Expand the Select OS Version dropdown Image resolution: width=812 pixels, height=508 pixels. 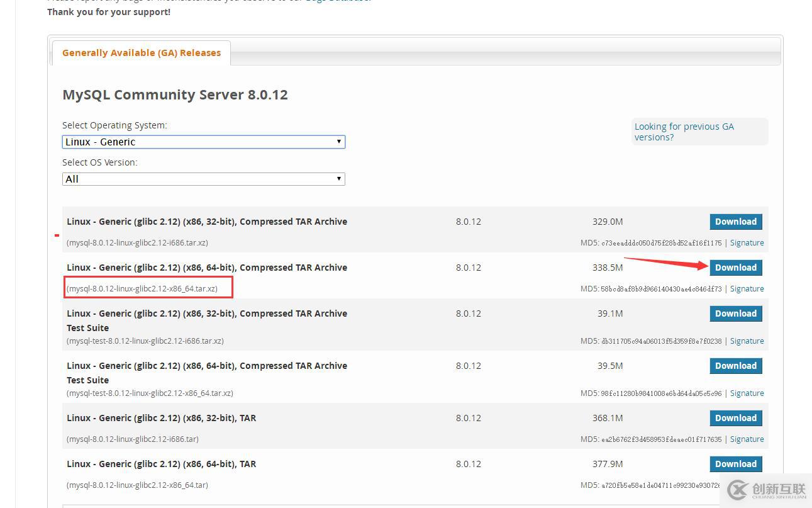203,179
